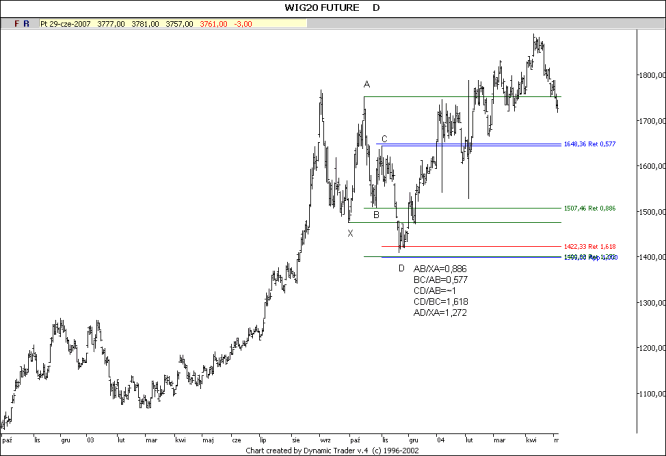Click the '04' year mark on time axis
This screenshot has height=456, width=666.
[440, 438]
